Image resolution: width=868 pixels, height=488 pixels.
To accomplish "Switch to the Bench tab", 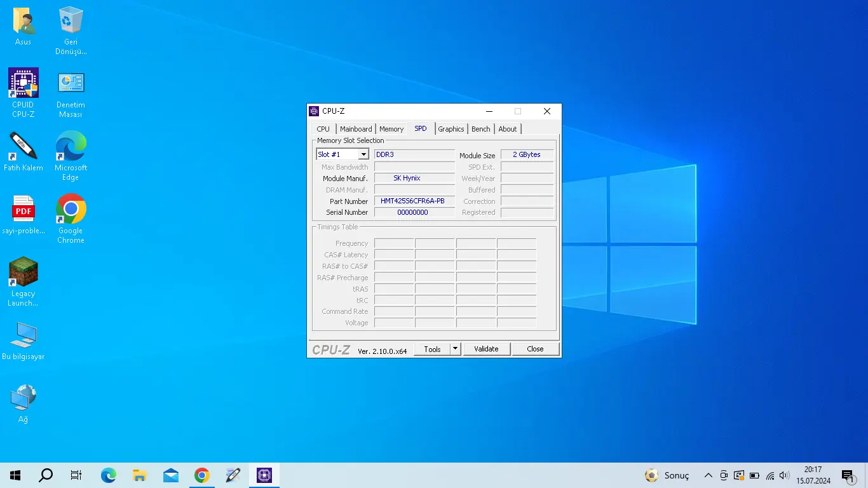I will (x=481, y=129).
